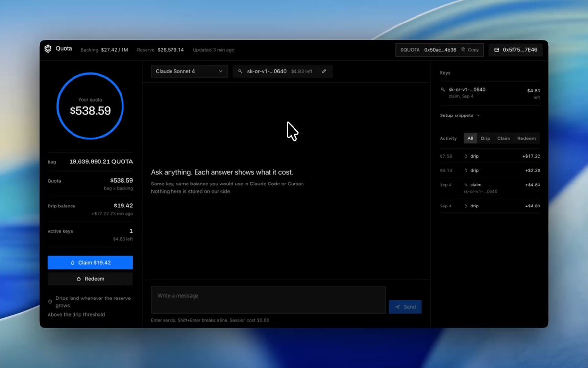The width and height of the screenshot is (588, 368).
Task: Click the Backing $27.42 / 1M stat
Action: (104, 50)
